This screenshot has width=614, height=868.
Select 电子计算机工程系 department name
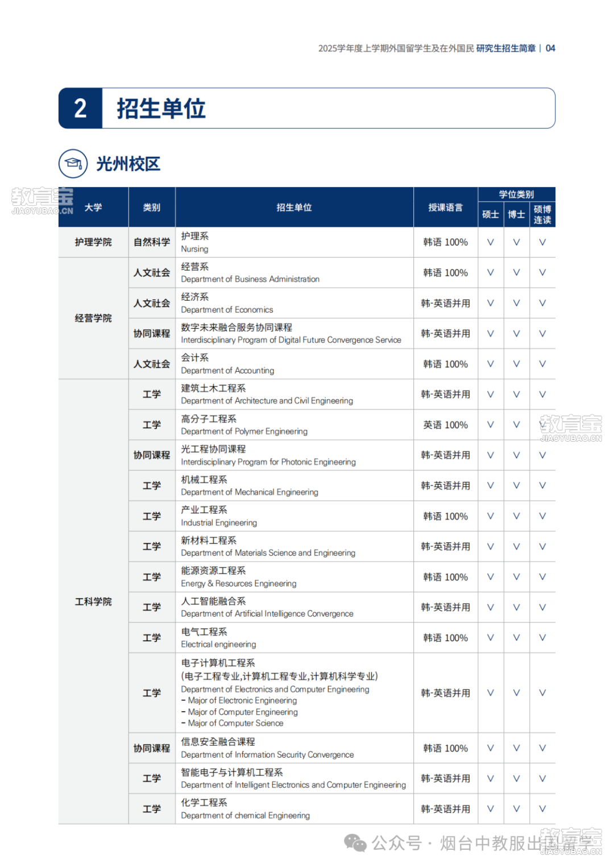[218, 663]
